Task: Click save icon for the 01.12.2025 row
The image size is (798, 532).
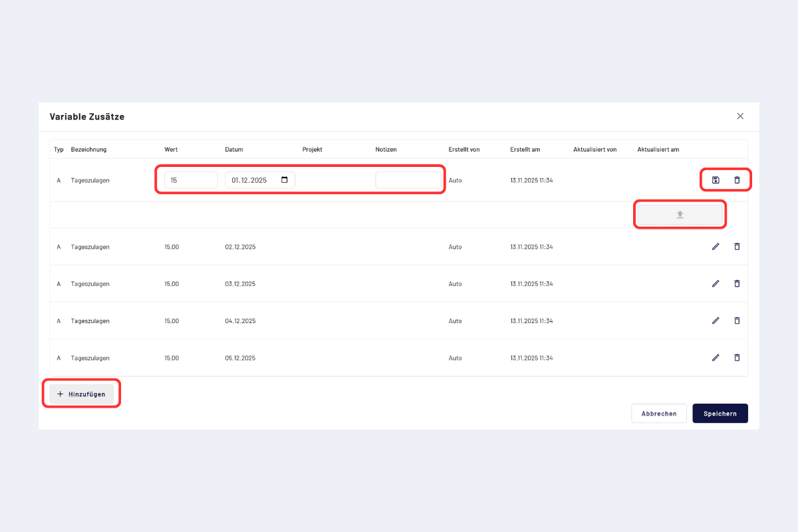Action: click(x=716, y=180)
